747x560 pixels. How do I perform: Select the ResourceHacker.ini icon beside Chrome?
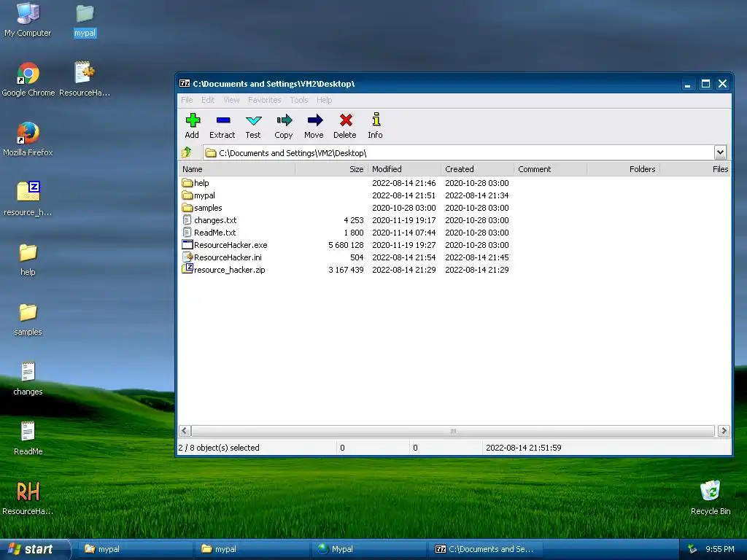(x=85, y=79)
